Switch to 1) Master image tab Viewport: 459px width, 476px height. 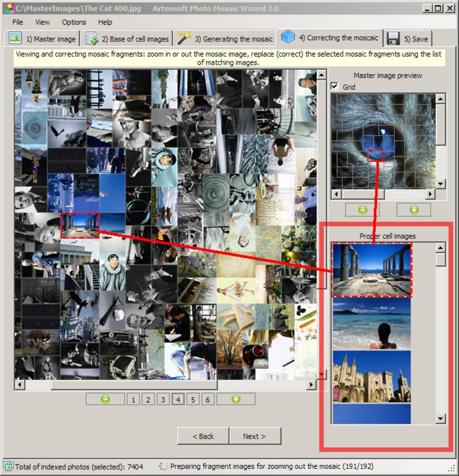click(42, 39)
